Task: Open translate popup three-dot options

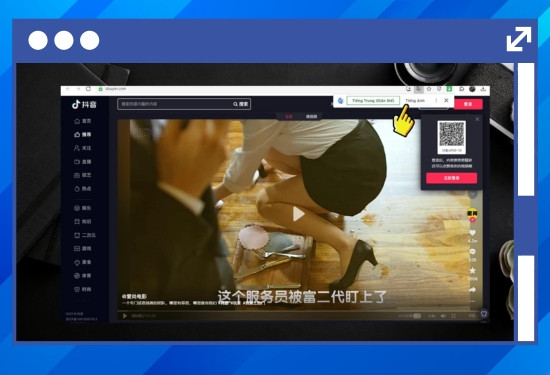Action: (x=436, y=100)
